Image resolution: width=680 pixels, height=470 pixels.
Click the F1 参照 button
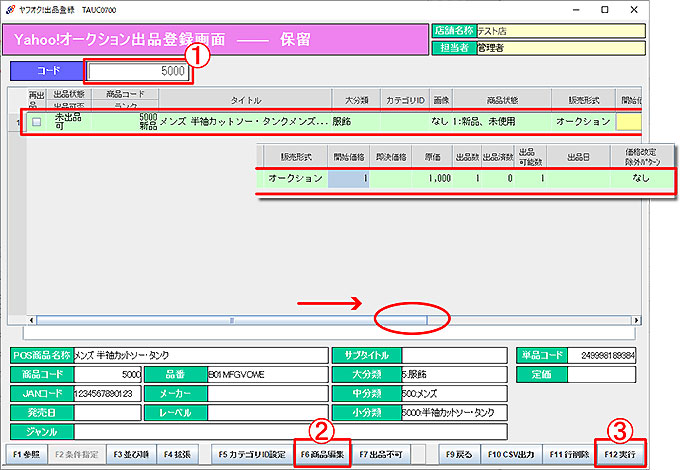27,454
